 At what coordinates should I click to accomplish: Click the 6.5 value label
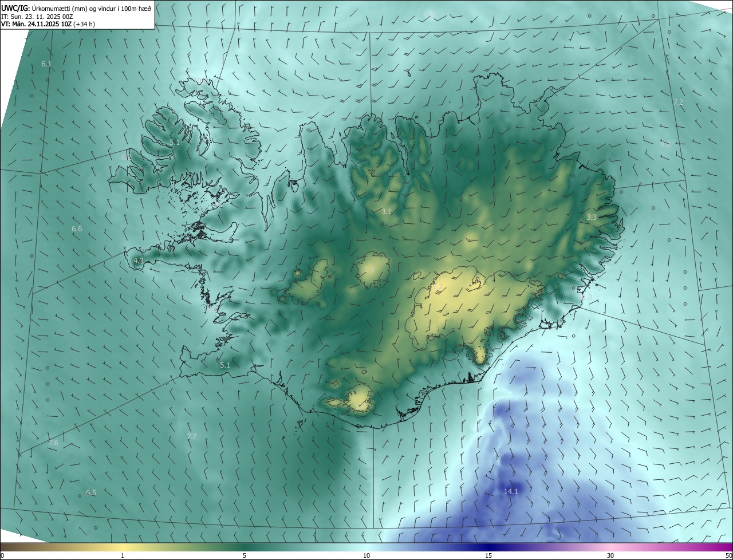coord(91,493)
